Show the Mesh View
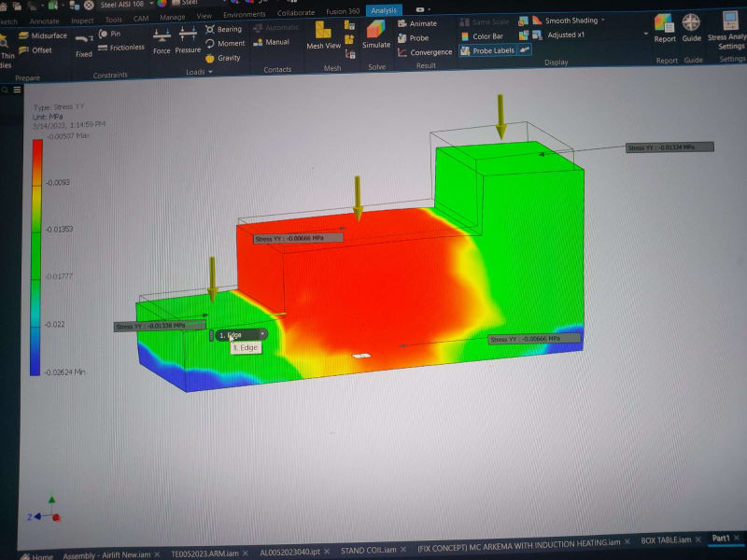This screenshot has height=560, width=747. coord(323,35)
